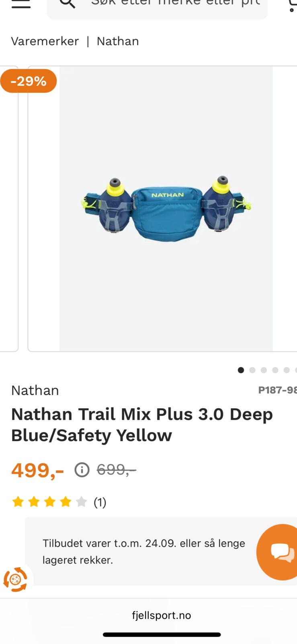Tap the fjellsport.no address bar
The width and height of the screenshot is (297, 644).
pyautogui.click(x=161, y=615)
